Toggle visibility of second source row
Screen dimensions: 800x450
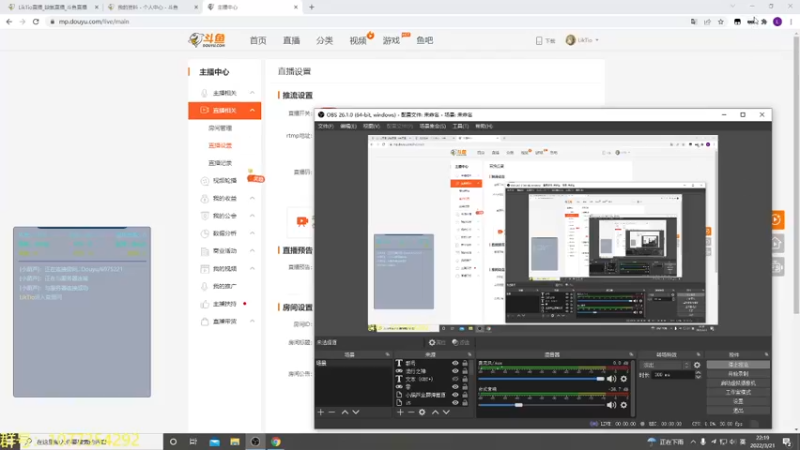pos(455,371)
